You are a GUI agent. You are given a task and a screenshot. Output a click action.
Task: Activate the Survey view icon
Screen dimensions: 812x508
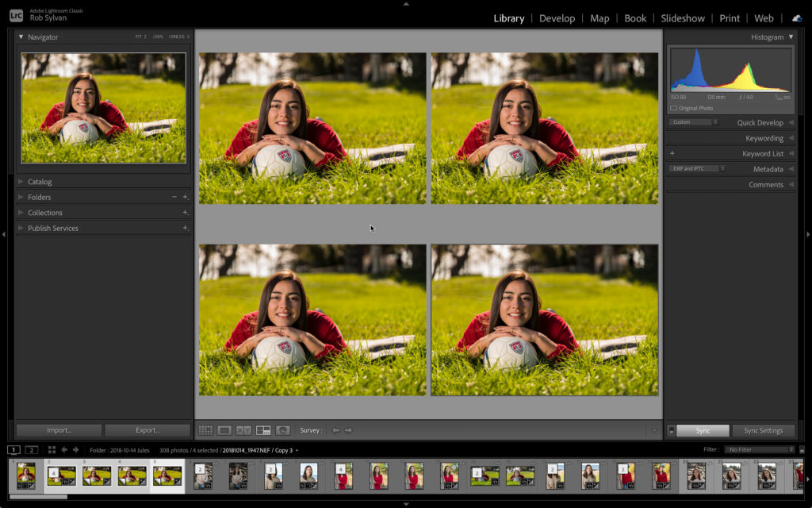coord(263,430)
